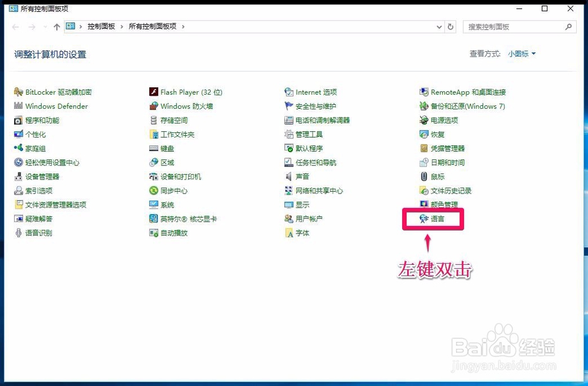The image size is (588, 386).
Task: Click 备份和还原(Windows 7) icon
Action: tap(424, 106)
